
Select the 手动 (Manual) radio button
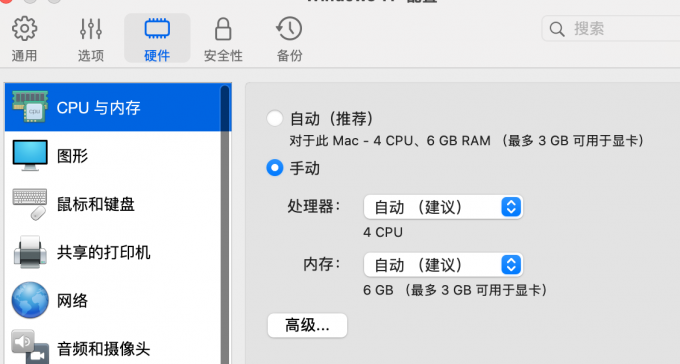(275, 168)
